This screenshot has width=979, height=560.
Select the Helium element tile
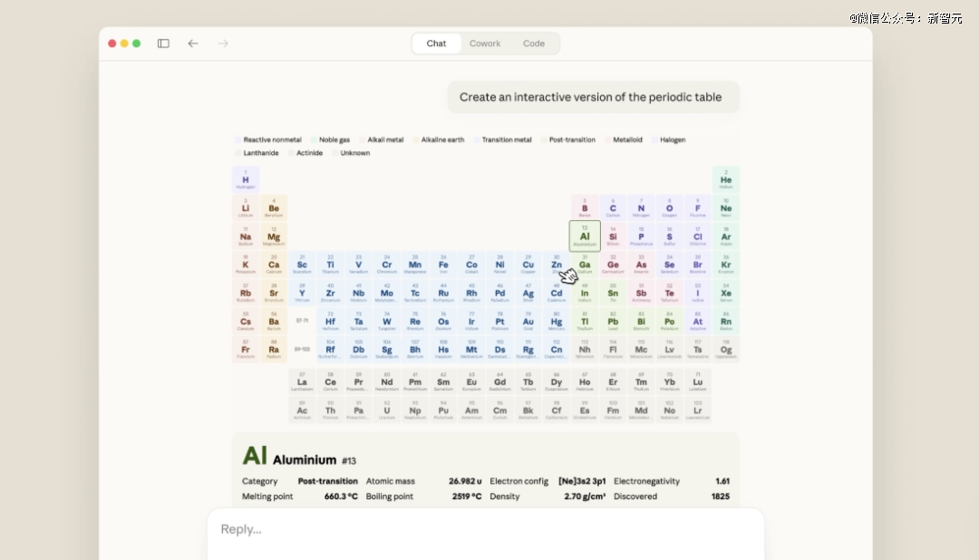coord(726,180)
